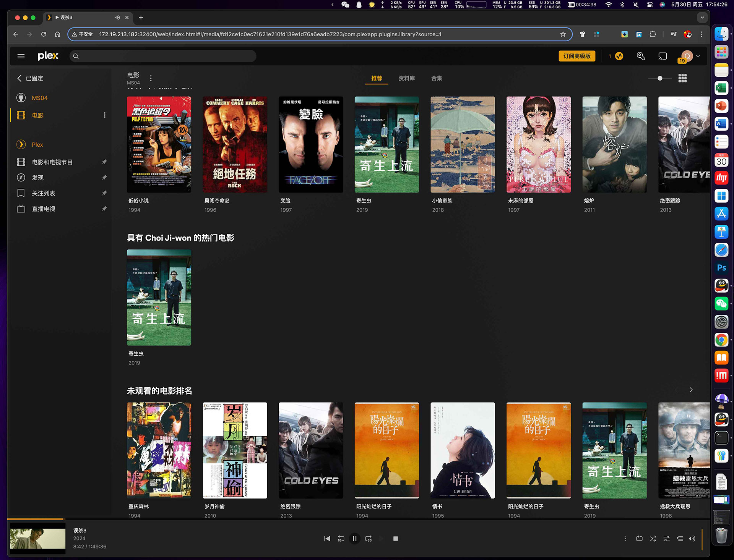Toggle repeat mode in player
Viewport: 734px width, 560px height.
tap(639, 539)
